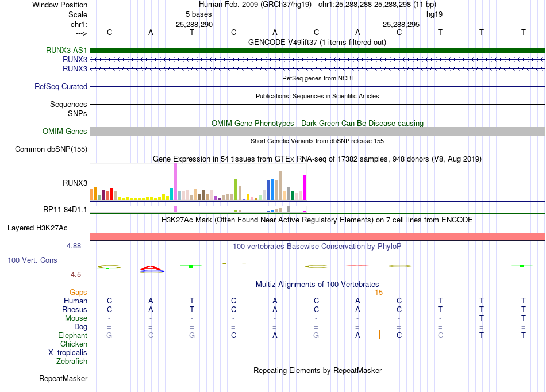Click the 25,288,295 coordinate marker
Screen dimensions: 546x392
click(401, 24)
